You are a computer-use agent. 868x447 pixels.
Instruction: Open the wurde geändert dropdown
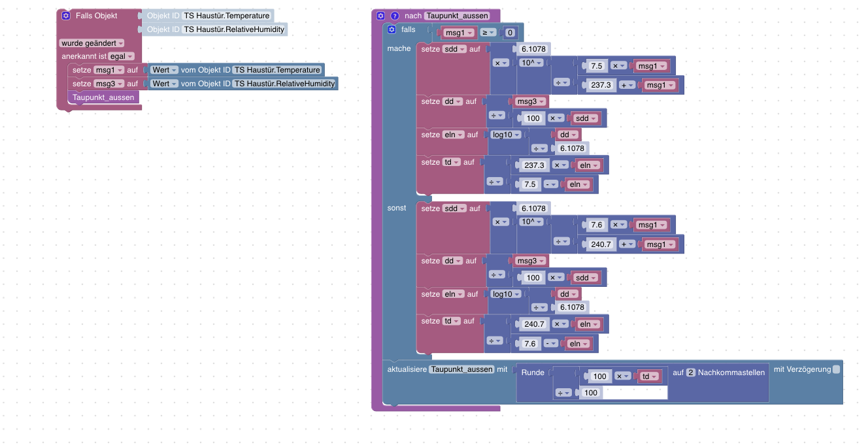[x=92, y=43]
